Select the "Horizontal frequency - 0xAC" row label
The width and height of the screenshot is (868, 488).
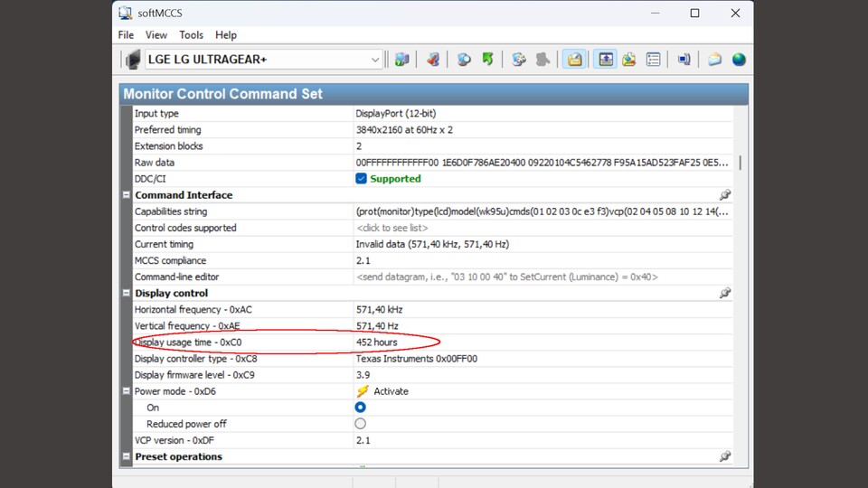pyautogui.click(x=193, y=309)
